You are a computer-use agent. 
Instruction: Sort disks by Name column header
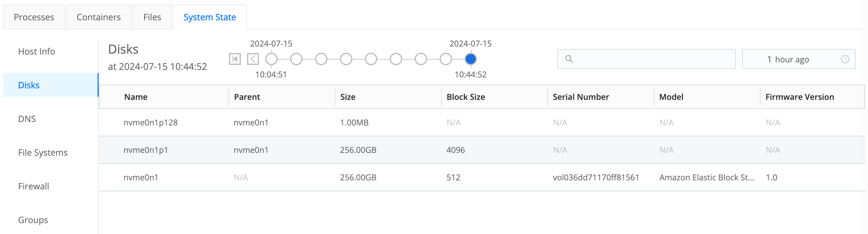click(x=136, y=97)
